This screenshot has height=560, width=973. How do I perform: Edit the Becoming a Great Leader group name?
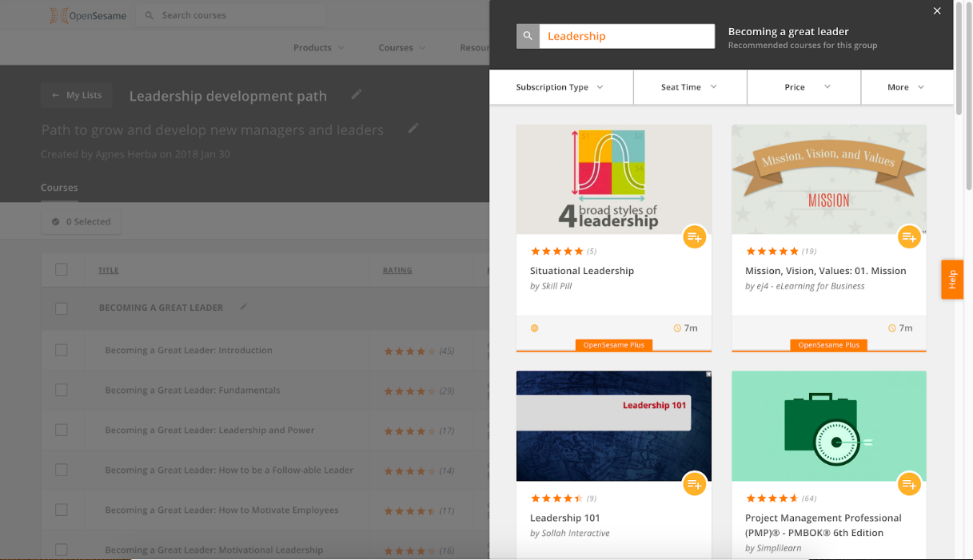[244, 307]
